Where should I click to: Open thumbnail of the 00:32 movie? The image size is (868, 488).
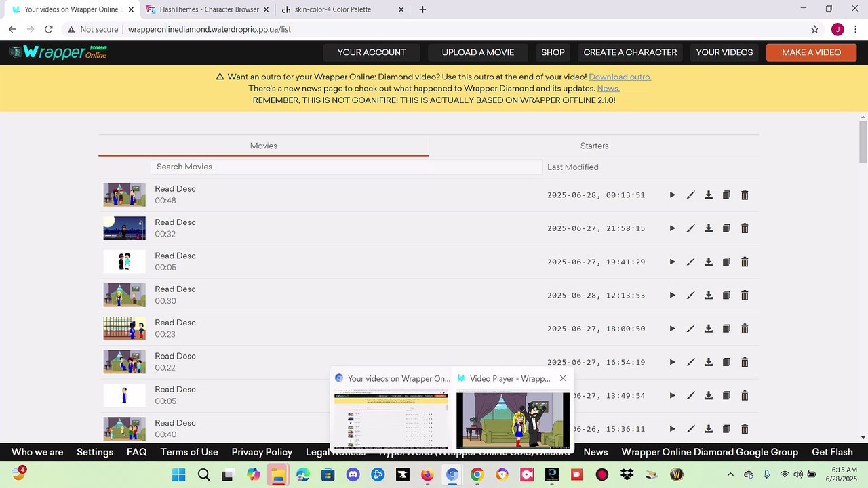(x=124, y=228)
